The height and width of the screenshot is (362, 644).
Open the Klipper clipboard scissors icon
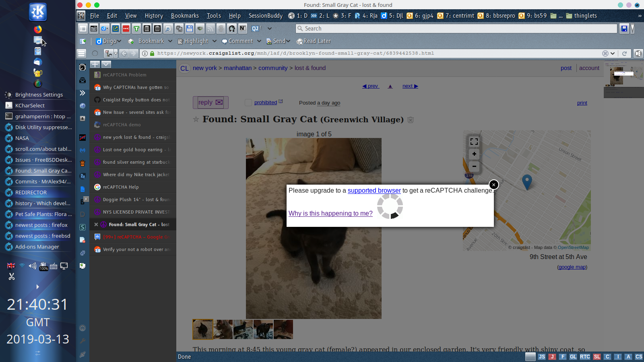click(x=11, y=276)
